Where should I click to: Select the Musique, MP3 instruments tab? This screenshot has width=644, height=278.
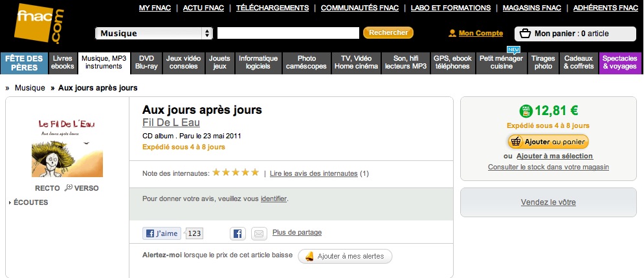click(104, 63)
